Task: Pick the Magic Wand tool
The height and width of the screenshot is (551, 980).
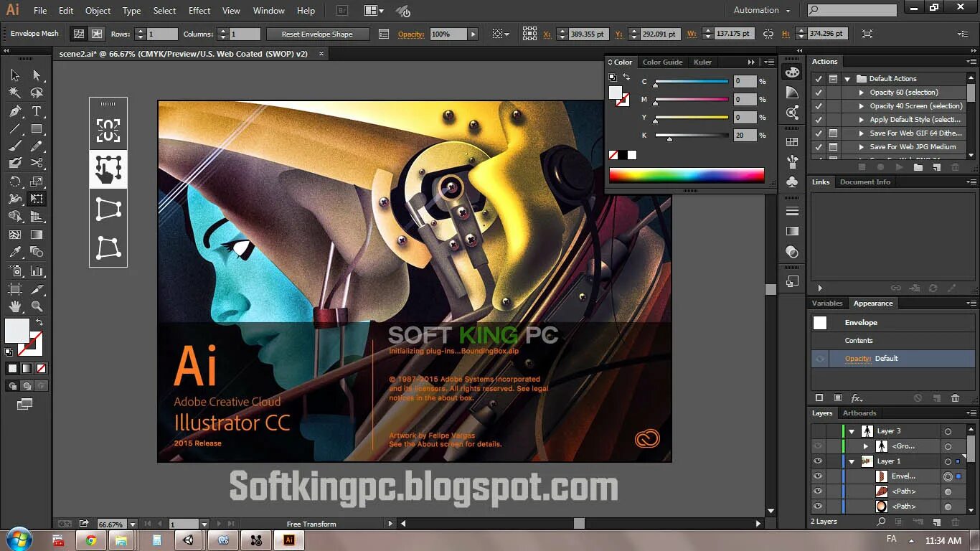Action: click(15, 93)
